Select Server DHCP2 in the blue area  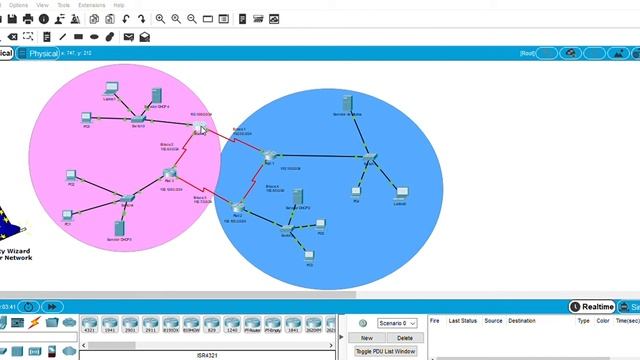[298, 197]
